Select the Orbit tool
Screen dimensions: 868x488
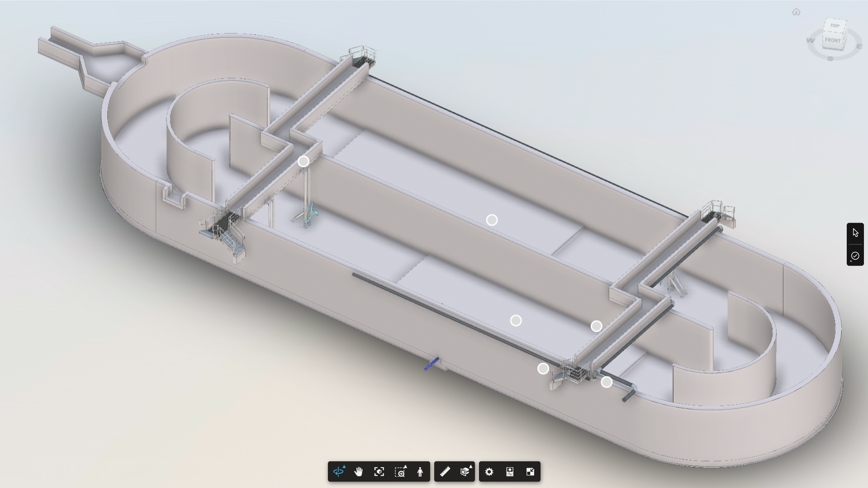tap(339, 472)
